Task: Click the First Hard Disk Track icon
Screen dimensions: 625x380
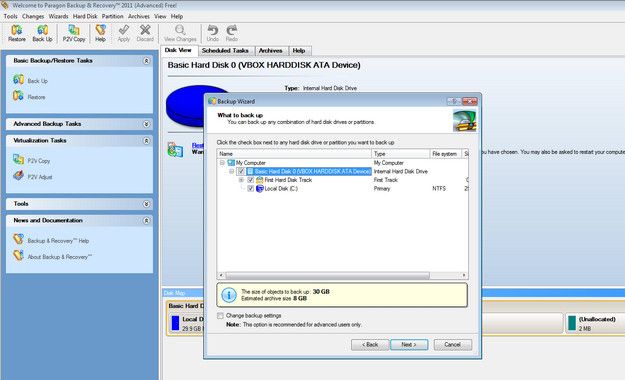Action: 259,180
